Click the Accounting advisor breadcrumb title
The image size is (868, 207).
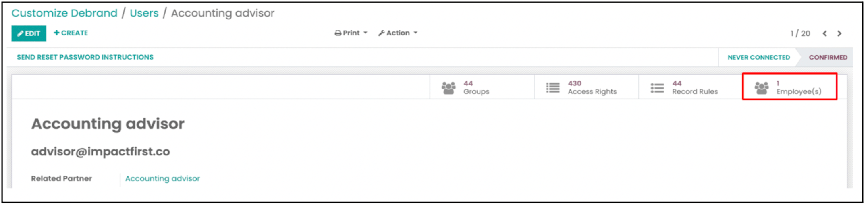223,13
